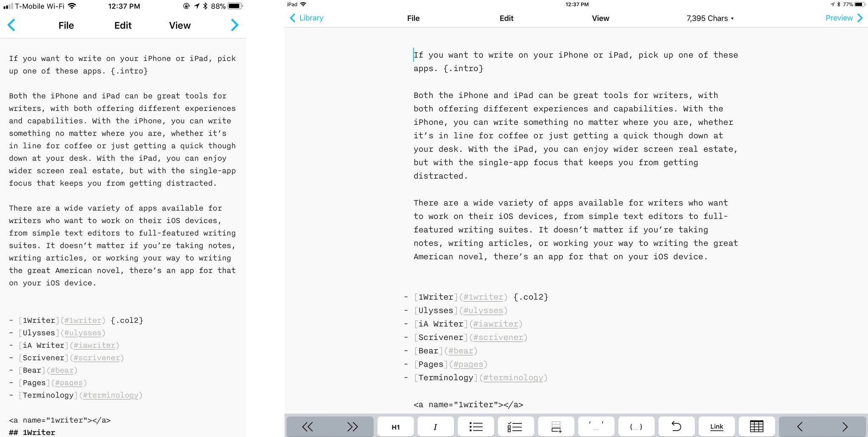
Task: Insert curly quotation marks
Action: tap(596, 426)
